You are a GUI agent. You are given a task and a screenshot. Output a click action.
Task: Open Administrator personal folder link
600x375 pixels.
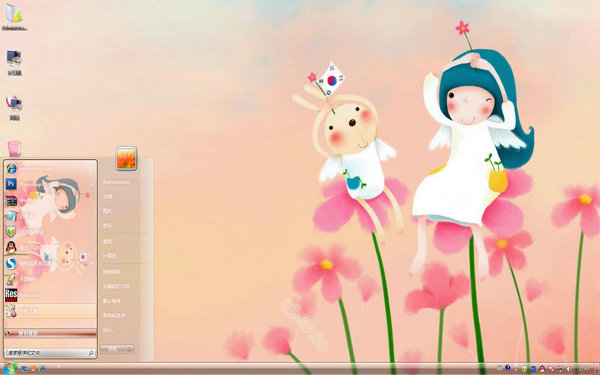click(x=116, y=182)
